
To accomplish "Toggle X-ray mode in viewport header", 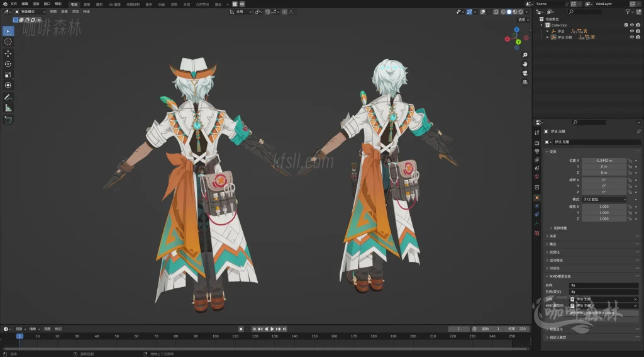I will [496, 12].
